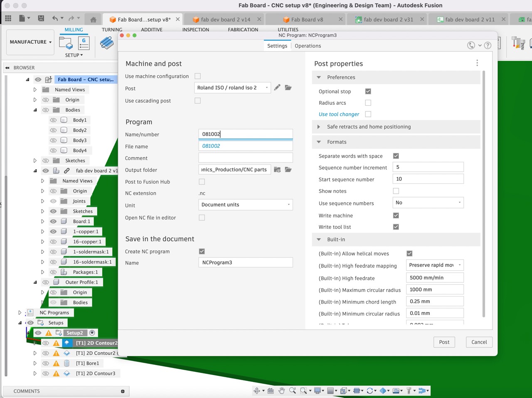Select the Orbit tool in navigation bar
This screenshot has width=532, height=398.
click(257, 391)
